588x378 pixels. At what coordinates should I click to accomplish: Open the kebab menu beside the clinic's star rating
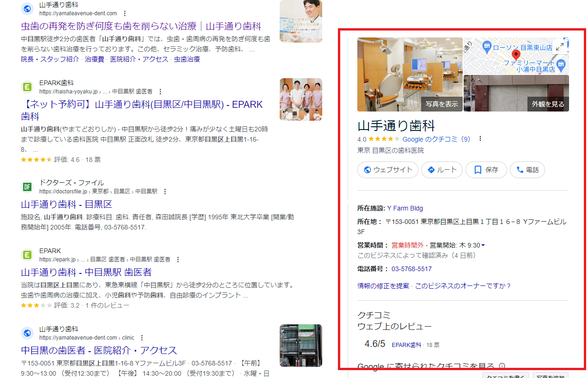pos(479,138)
